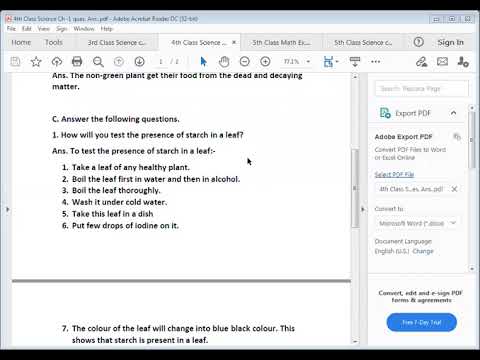Image resolution: width=480 pixels, height=360 pixels.
Task: Switch to 3rd Class Science document tab
Action: [x=117, y=43]
